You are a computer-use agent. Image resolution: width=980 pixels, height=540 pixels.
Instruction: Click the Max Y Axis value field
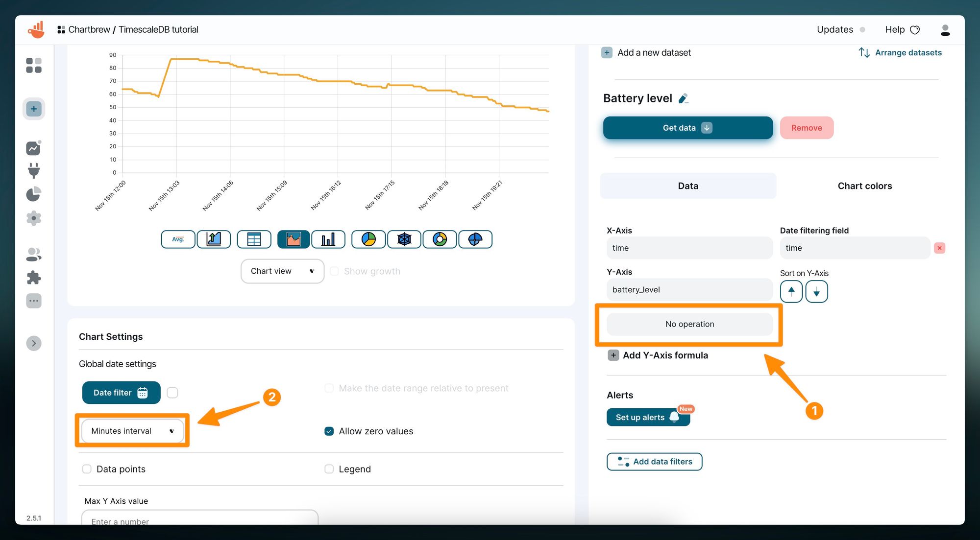[x=199, y=520]
